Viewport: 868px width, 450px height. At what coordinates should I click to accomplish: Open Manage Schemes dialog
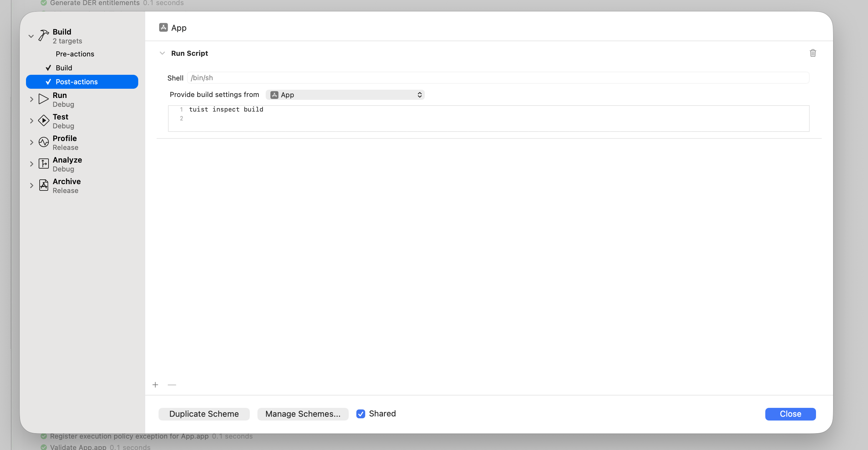coord(302,414)
